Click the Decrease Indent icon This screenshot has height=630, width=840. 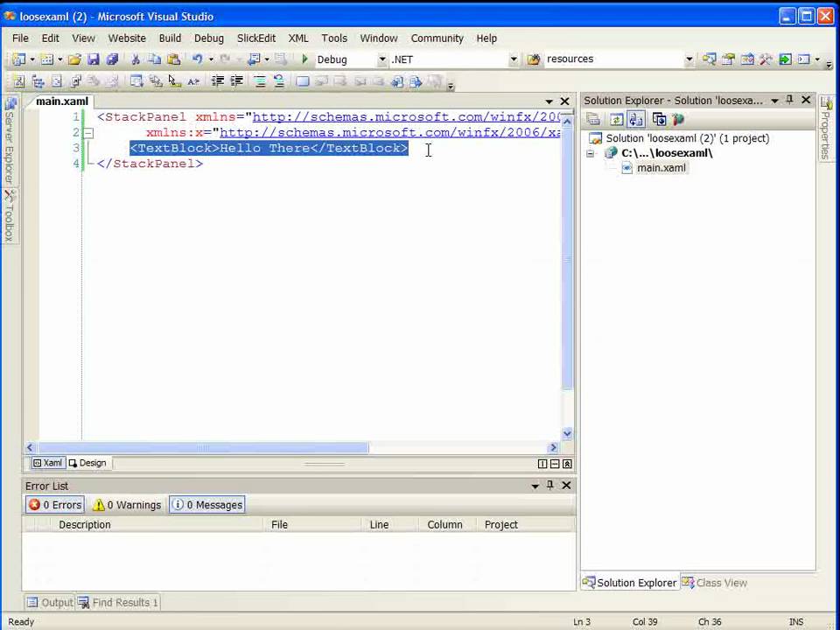point(218,81)
